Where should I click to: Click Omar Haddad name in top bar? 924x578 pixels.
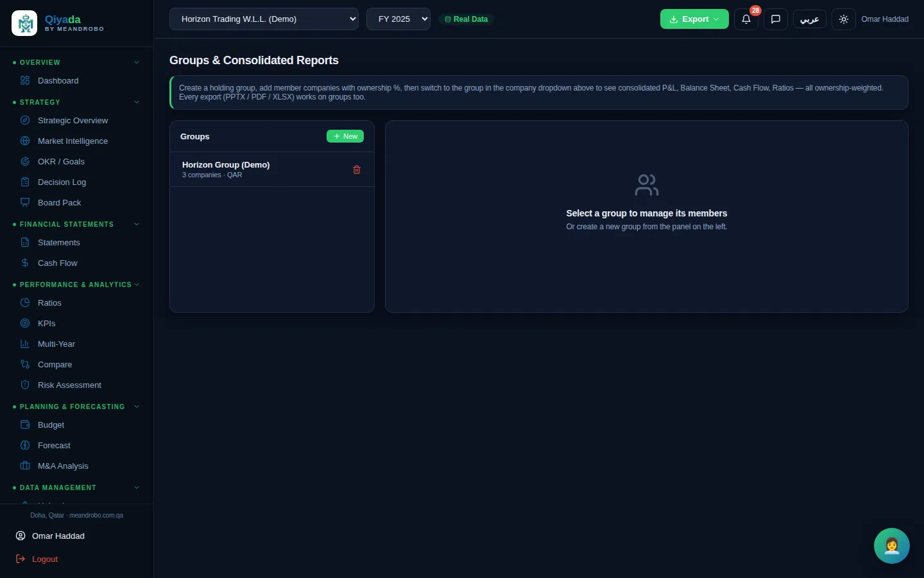[x=885, y=19]
